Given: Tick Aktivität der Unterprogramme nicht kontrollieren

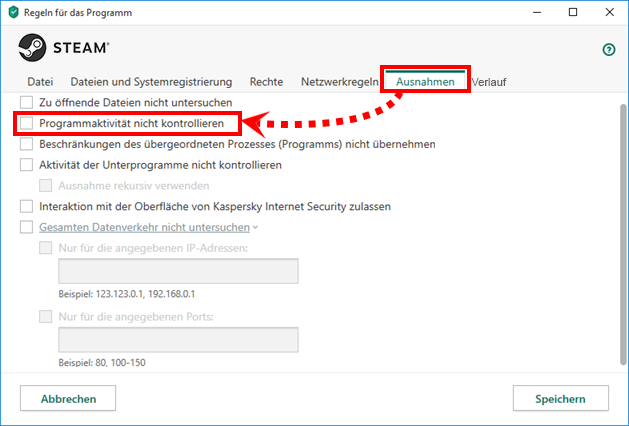Looking at the screenshot, I should (x=26, y=165).
